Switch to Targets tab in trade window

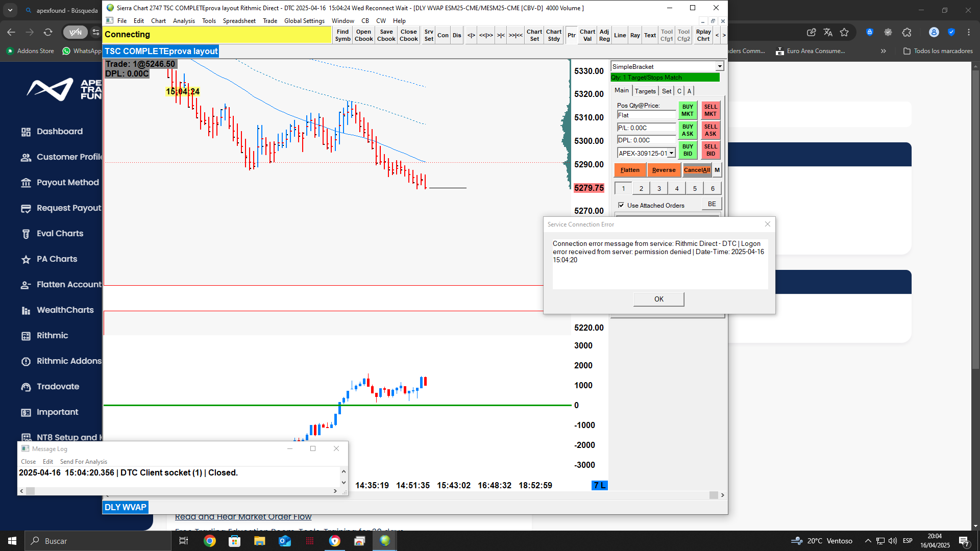pyautogui.click(x=645, y=91)
